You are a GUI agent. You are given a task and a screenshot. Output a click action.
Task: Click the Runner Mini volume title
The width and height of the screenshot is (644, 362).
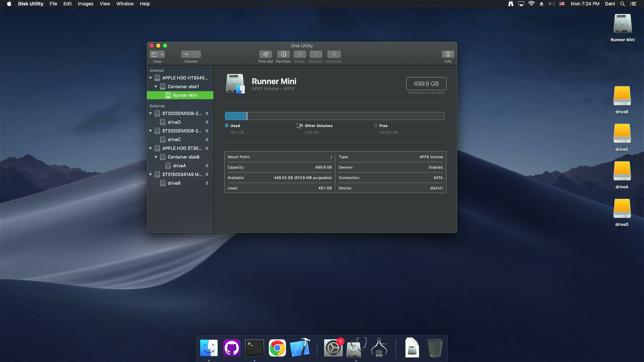click(274, 81)
